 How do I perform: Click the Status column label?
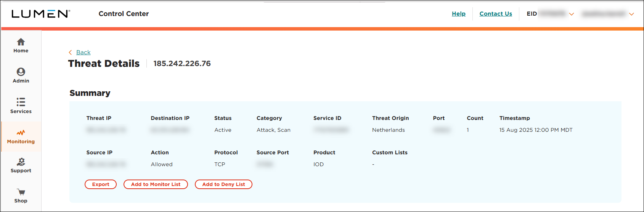click(x=223, y=118)
